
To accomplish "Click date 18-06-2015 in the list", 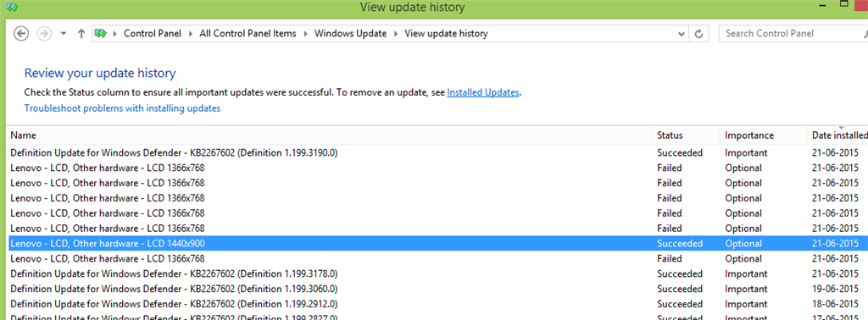I will pos(835,305).
